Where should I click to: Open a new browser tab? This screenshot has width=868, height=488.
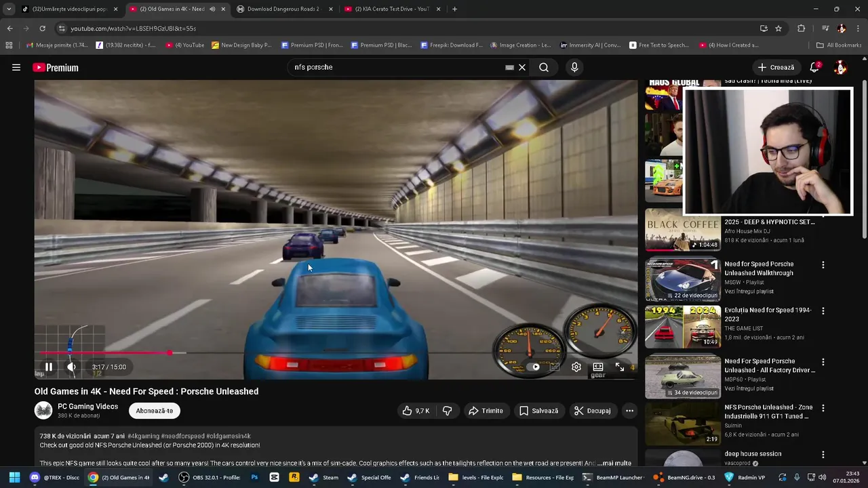tap(454, 9)
